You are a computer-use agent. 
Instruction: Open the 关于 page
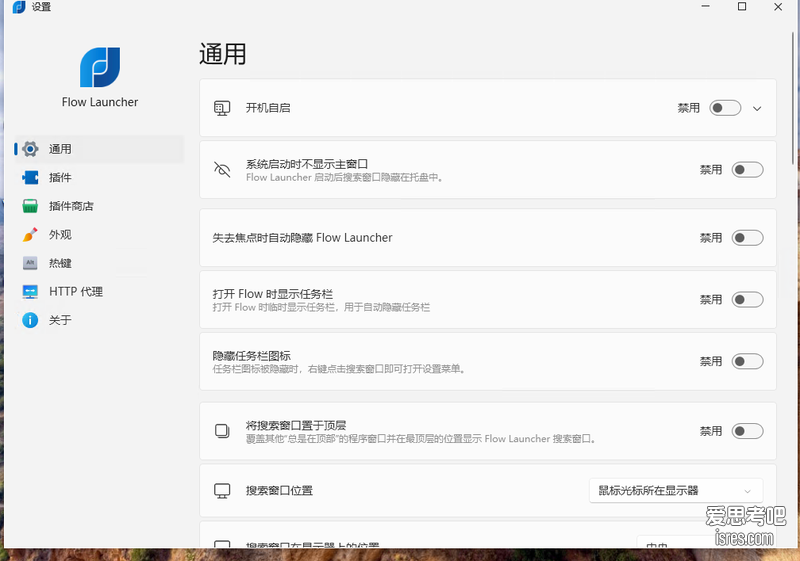99,320
